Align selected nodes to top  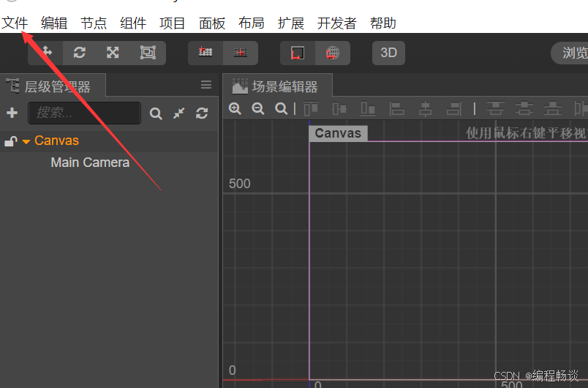[311, 109]
